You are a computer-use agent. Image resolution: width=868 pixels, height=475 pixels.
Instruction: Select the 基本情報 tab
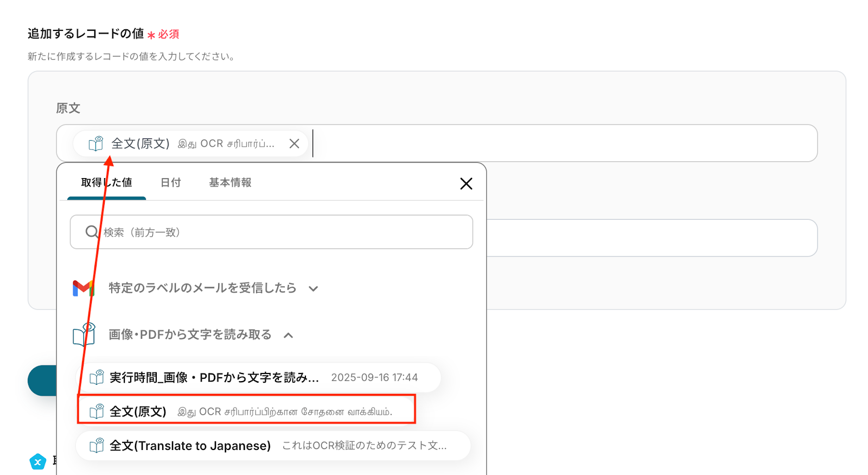[x=230, y=183]
